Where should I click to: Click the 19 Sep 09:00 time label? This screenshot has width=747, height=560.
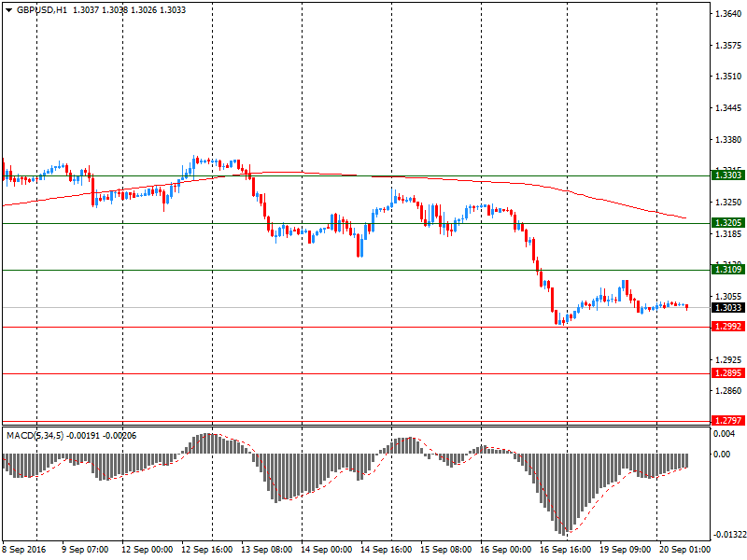pyautogui.click(x=625, y=550)
